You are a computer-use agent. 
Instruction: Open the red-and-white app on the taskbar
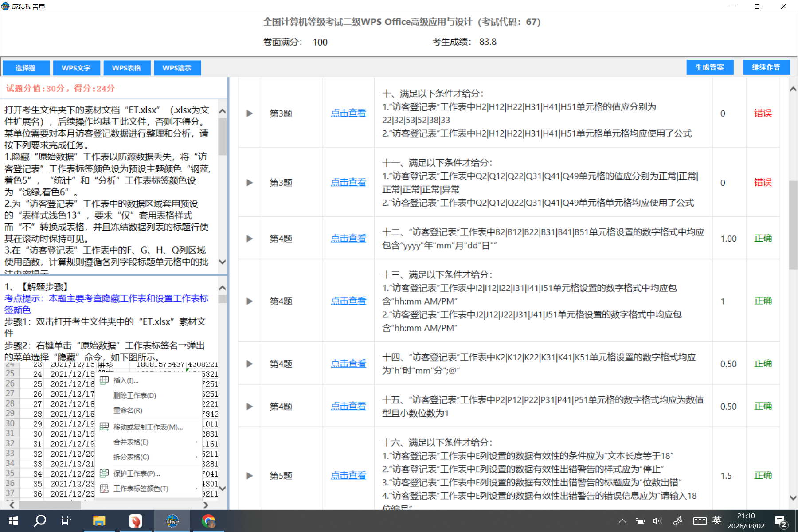(x=135, y=521)
